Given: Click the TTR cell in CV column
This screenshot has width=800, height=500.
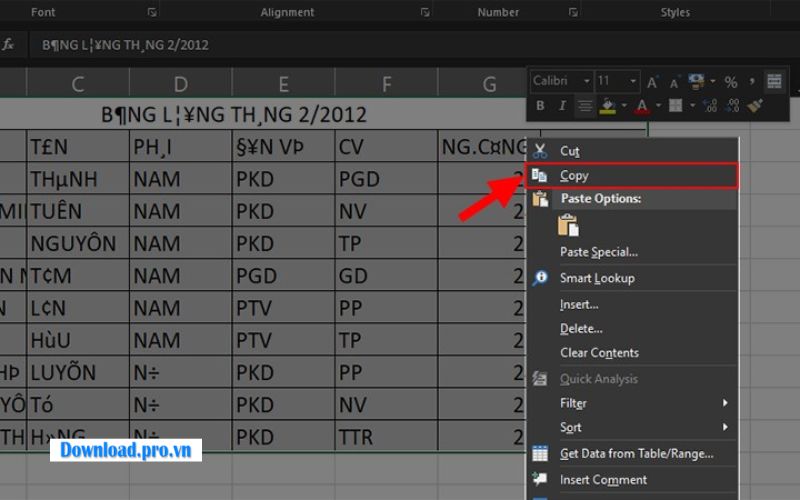Looking at the screenshot, I should click(386, 436).
